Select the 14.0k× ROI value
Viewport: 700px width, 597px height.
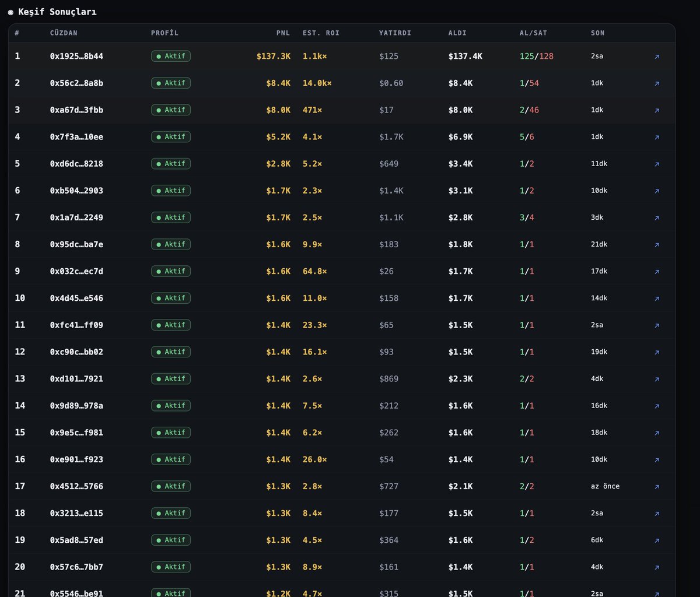coord(317,83)
